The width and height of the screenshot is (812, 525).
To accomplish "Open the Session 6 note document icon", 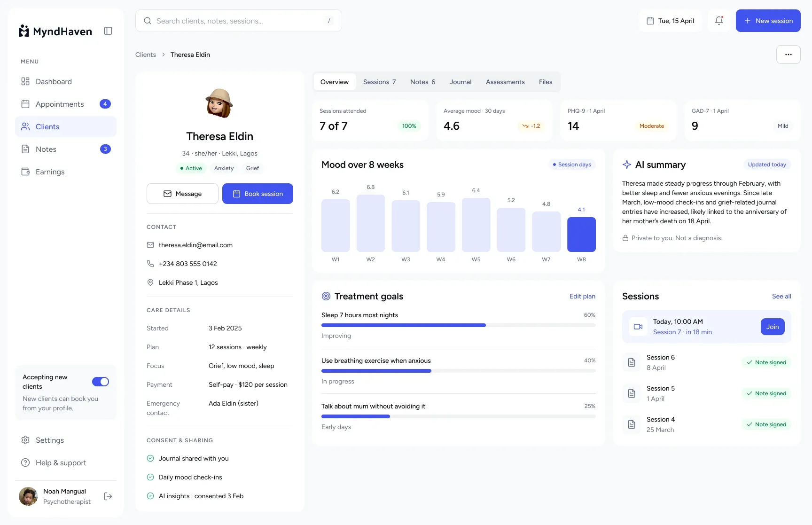I will (x=632, y=362).
